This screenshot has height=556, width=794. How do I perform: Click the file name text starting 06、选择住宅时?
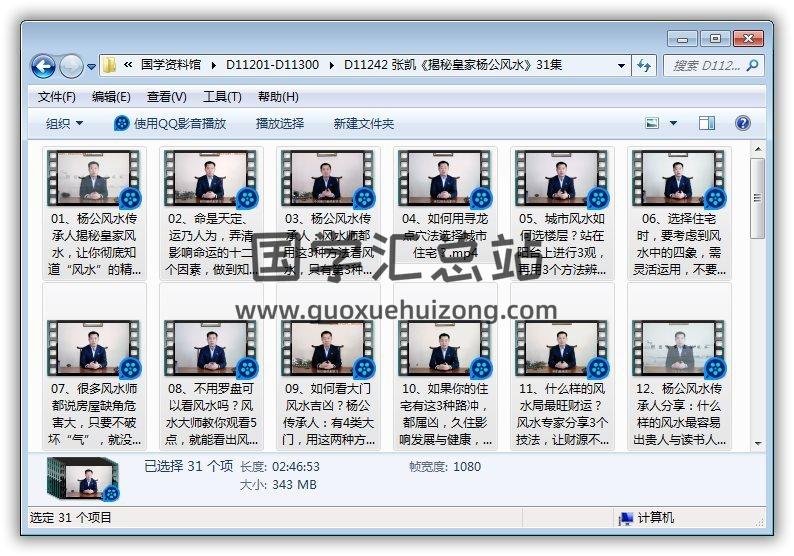click(679, 244)
